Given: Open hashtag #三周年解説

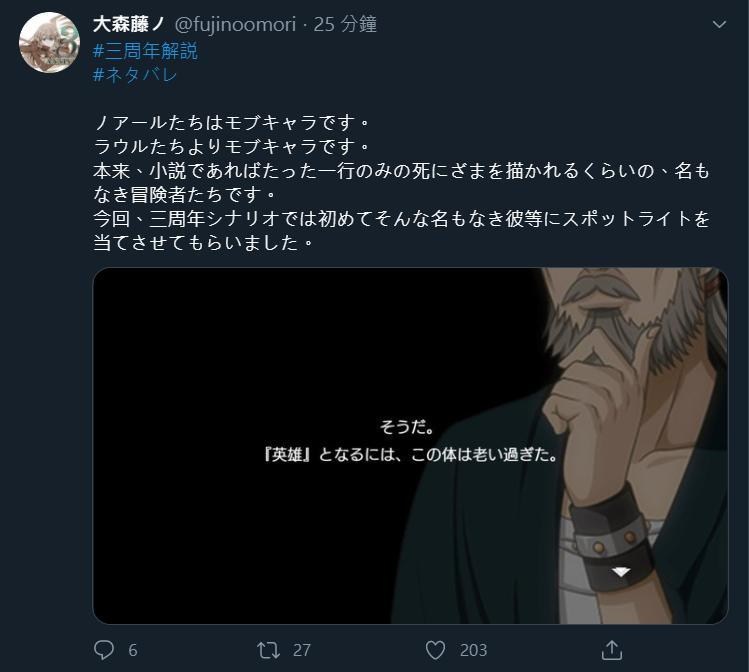Looking at the screenshot, I should click(145, 51).
